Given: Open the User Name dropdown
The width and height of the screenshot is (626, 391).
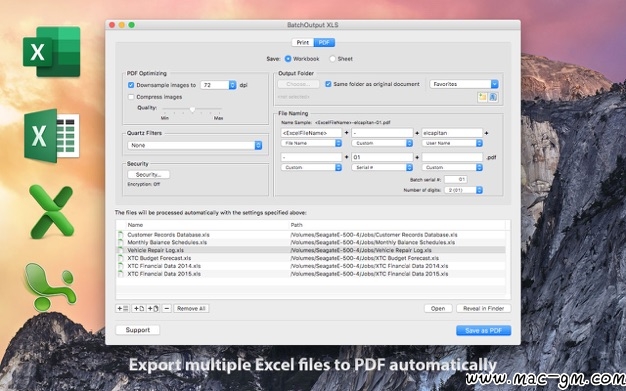Looking at the screenshot, I should pos(452,143).
